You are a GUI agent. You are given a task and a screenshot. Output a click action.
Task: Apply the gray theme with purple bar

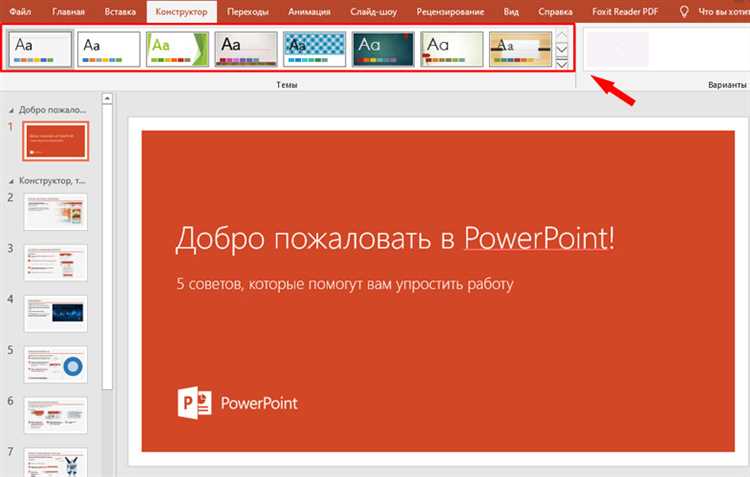246,49
